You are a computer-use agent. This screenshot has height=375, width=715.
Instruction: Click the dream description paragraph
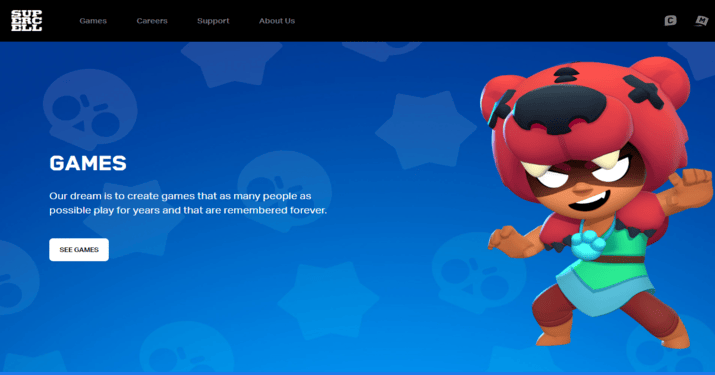pos(188,203)
